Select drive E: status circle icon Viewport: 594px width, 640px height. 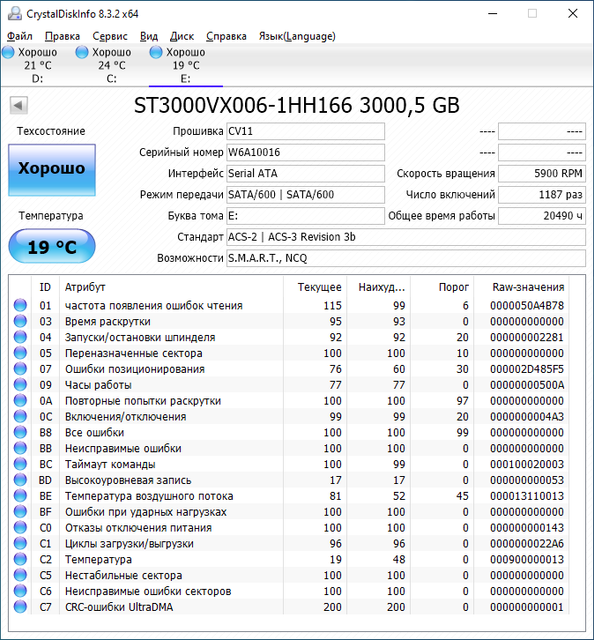156,52
